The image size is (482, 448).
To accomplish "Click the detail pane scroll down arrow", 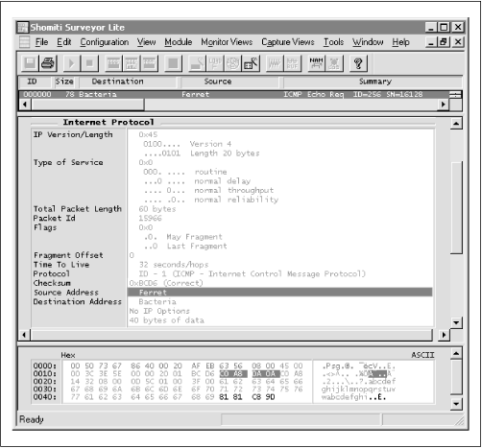I will pyautogui.click(x=456, y=322).
